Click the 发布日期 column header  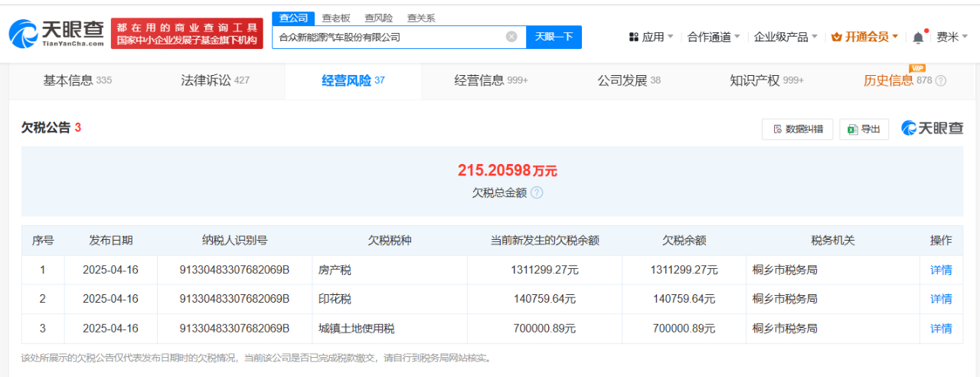click(110, 241)
